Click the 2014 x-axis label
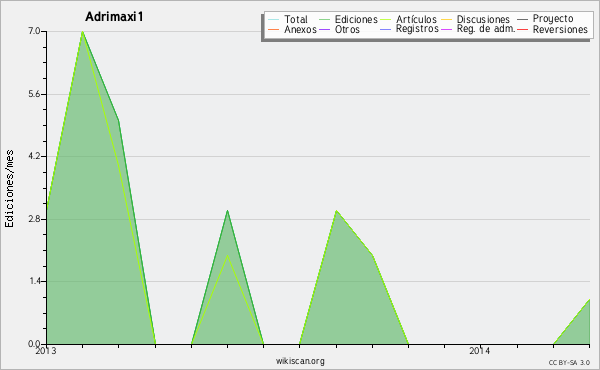Viewport: 600px width, 370px height. 479,351
